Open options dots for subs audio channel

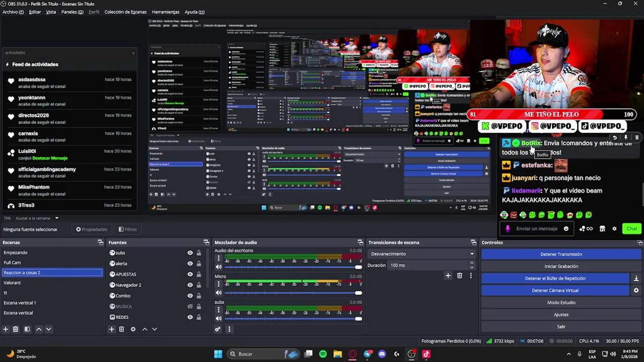[x=218, y=309]
